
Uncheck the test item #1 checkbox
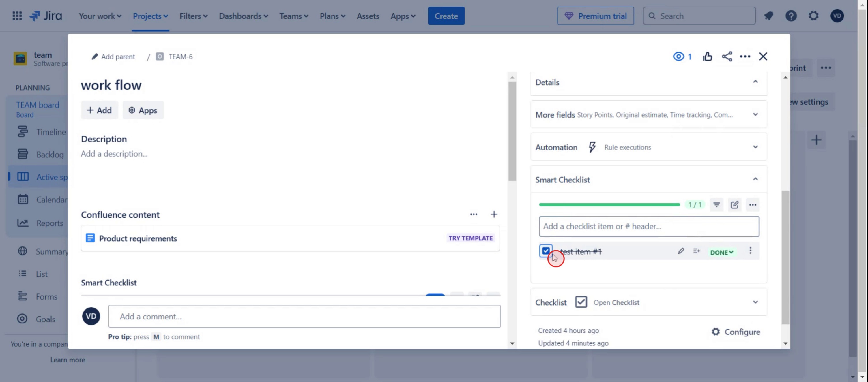(x=546, y=251)
